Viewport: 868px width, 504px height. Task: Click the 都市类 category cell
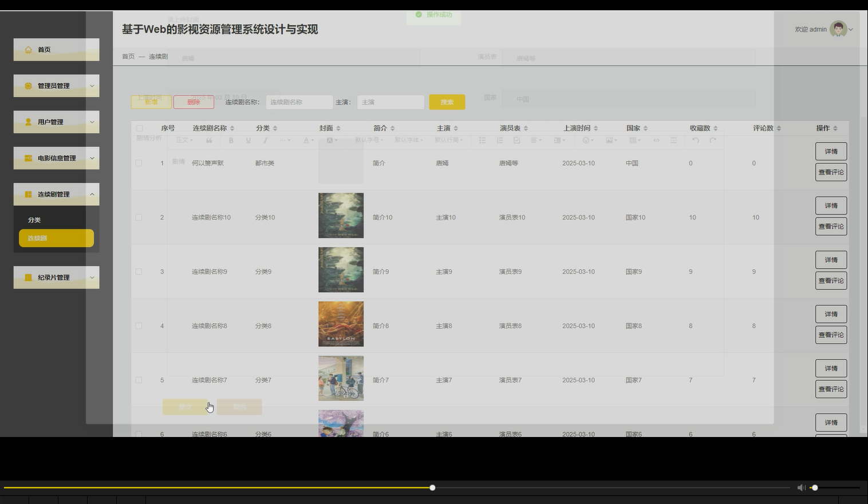click(x=265, y=163)
